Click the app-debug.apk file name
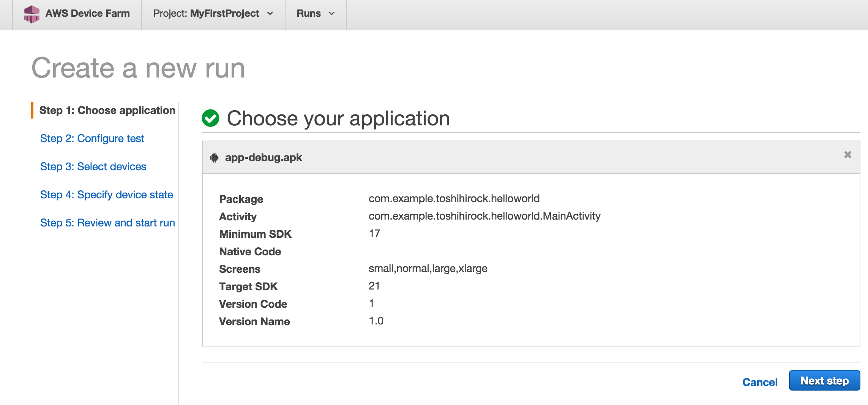This screenshot has height=405, width=868. (x=263, y=157)
